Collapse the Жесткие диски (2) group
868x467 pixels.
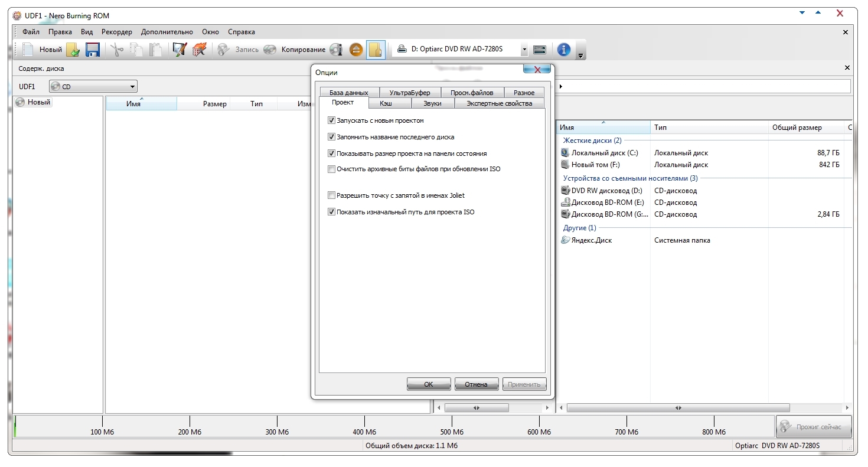click(x=592, y=141)
